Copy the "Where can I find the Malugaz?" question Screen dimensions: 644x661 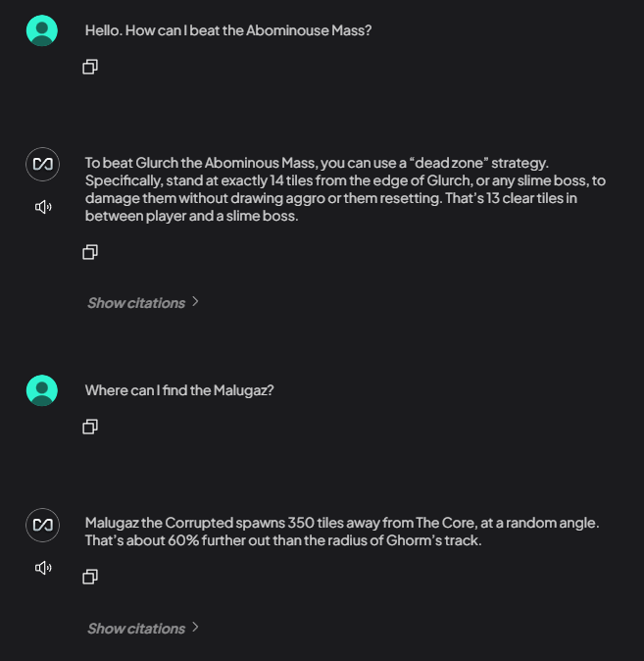pos(90,427)
